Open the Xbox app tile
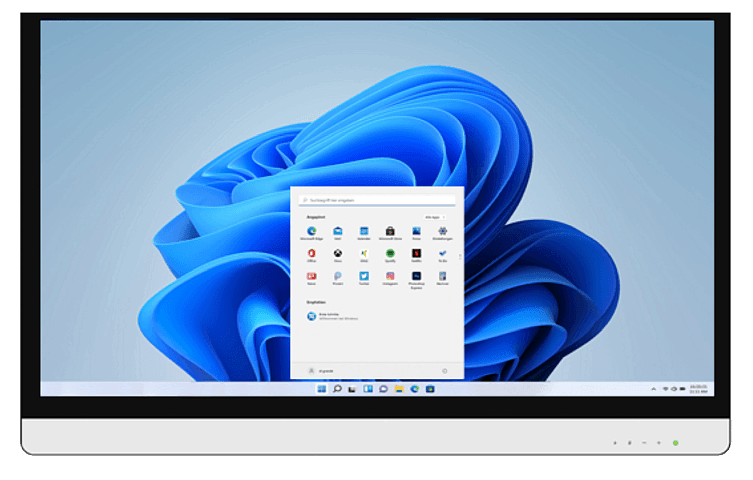Screen dimensions: 753x480 pyautogui.click(x=338, y=255)
